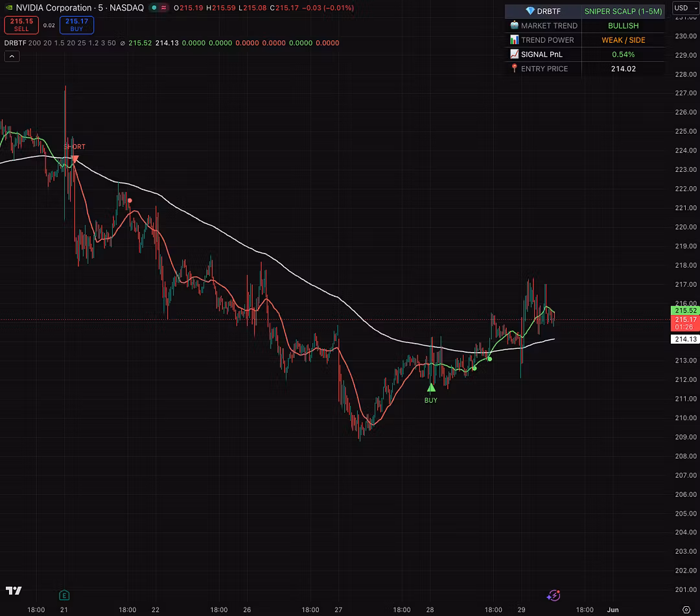The image size is (700, 616).
Task: Click the 22 date label on the time axis
Action: pos(156,610)
